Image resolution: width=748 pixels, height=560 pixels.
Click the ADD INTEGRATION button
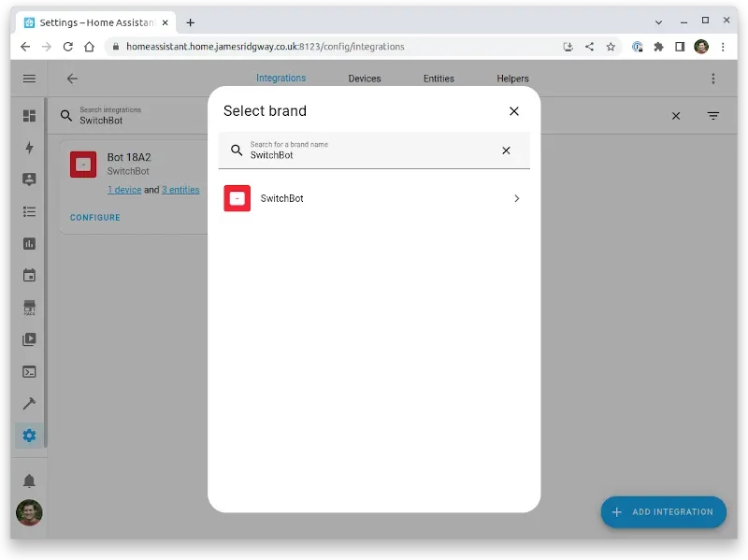664,511
